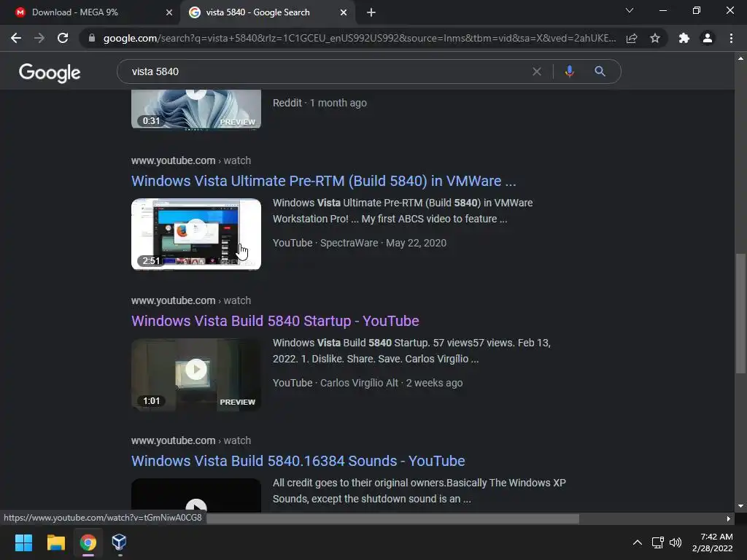Viewport: 747px width, 560px height.
Task: View site info via the lock icon
Action: pyautogui.click(x=92, y=38)
